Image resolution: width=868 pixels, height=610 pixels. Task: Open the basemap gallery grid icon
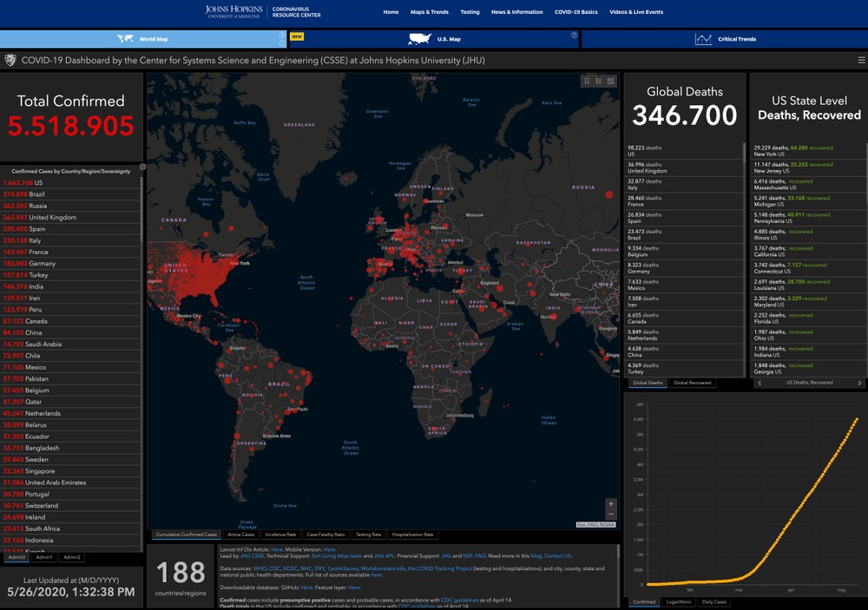[x=610, y=82]
